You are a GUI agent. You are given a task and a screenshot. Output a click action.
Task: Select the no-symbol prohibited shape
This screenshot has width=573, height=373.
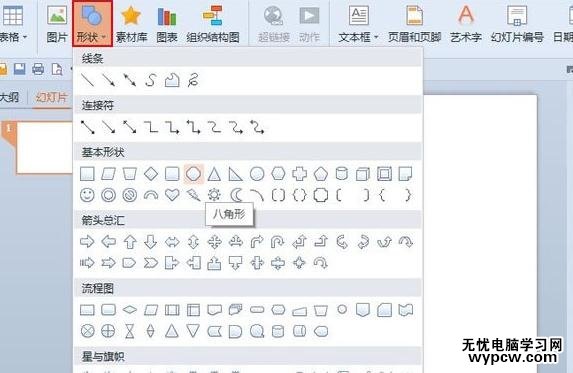(x=130, y=195)
